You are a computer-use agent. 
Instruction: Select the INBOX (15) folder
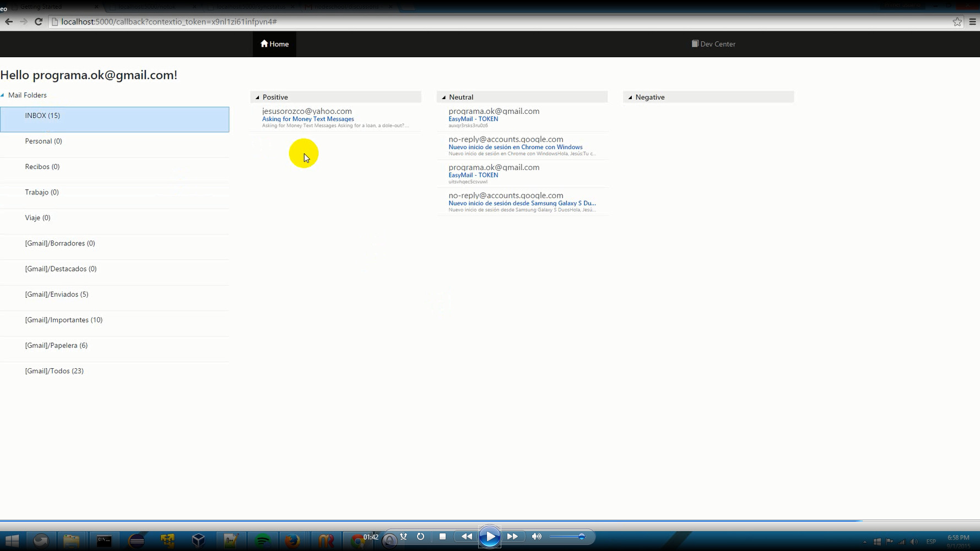tap(43, 116)
